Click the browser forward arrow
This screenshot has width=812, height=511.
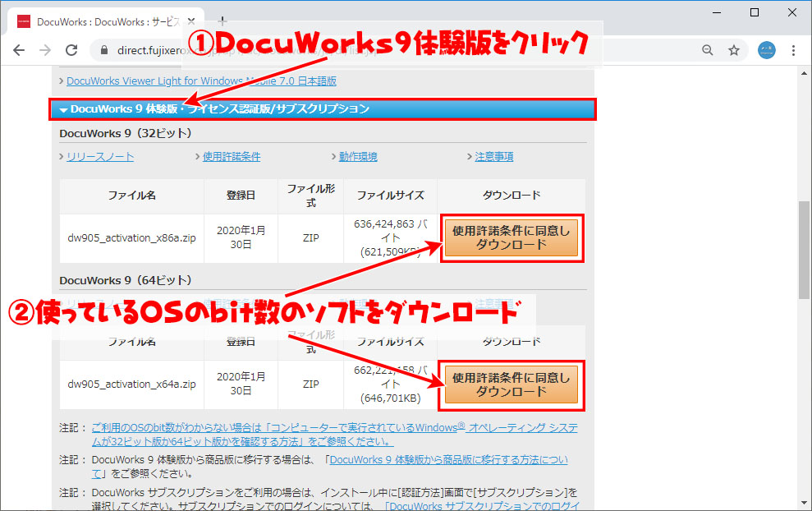click(x=46, y=50)
